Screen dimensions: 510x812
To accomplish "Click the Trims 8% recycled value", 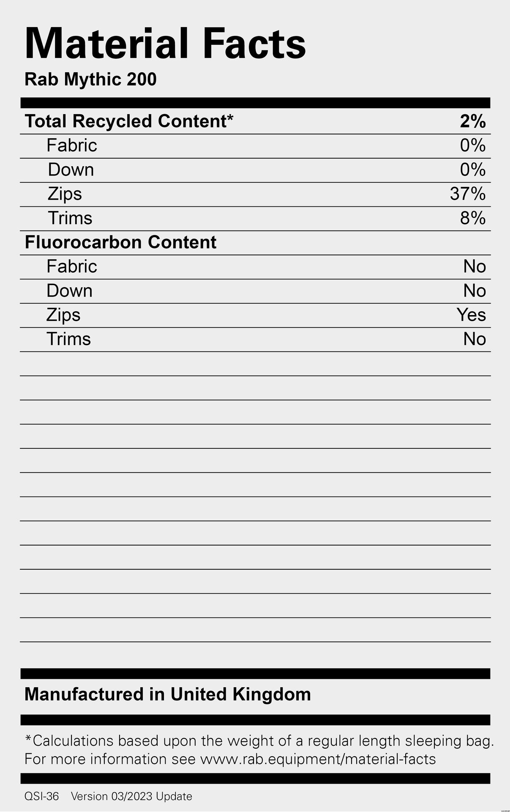I will pyautogui.click(x=472, y=218).
